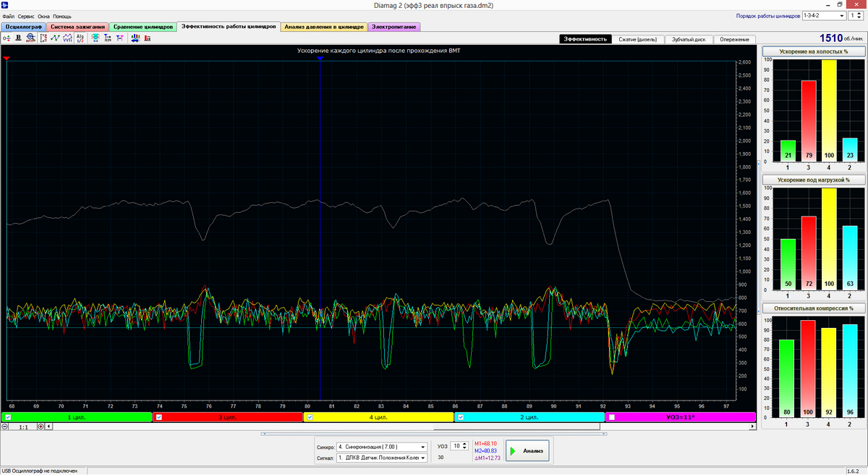Toggle the 3 цил. trace checkbox

159,417
